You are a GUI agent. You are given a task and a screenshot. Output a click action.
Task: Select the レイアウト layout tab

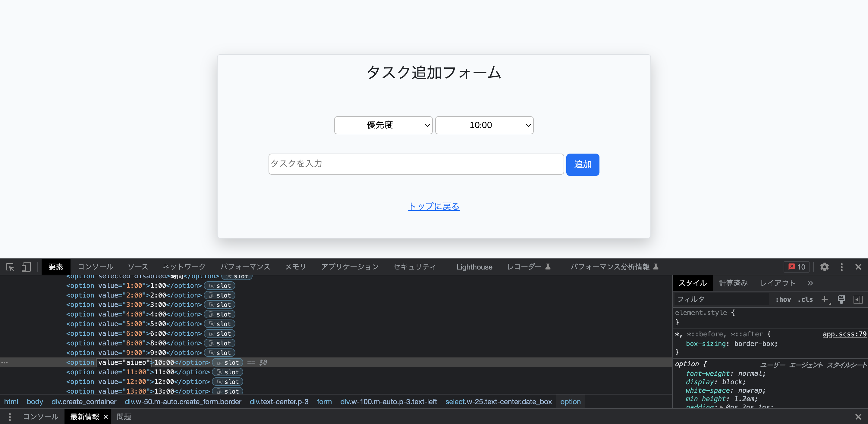coord(778,283)
